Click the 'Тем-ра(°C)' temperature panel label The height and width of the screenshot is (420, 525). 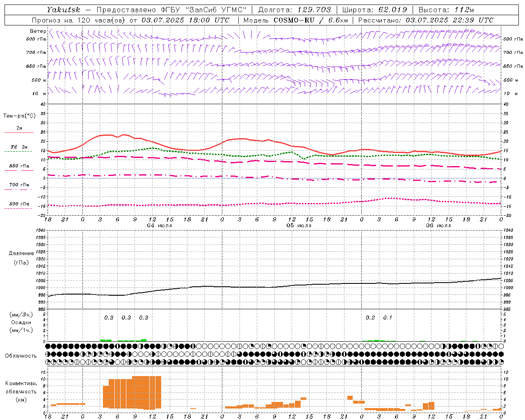click(x=19, y=116)
